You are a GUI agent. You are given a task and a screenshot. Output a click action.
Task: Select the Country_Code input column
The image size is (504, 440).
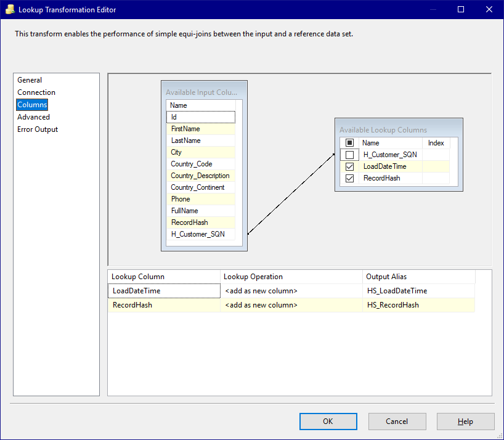[x=201, y=164]
